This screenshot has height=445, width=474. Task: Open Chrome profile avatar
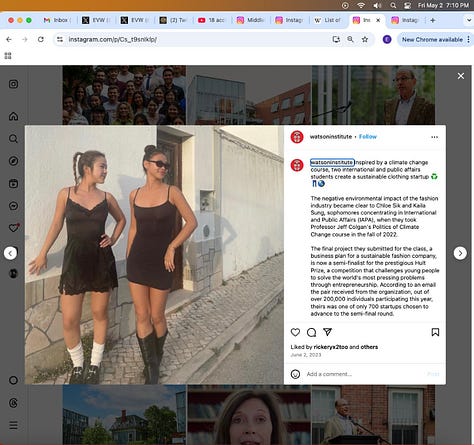387,39
